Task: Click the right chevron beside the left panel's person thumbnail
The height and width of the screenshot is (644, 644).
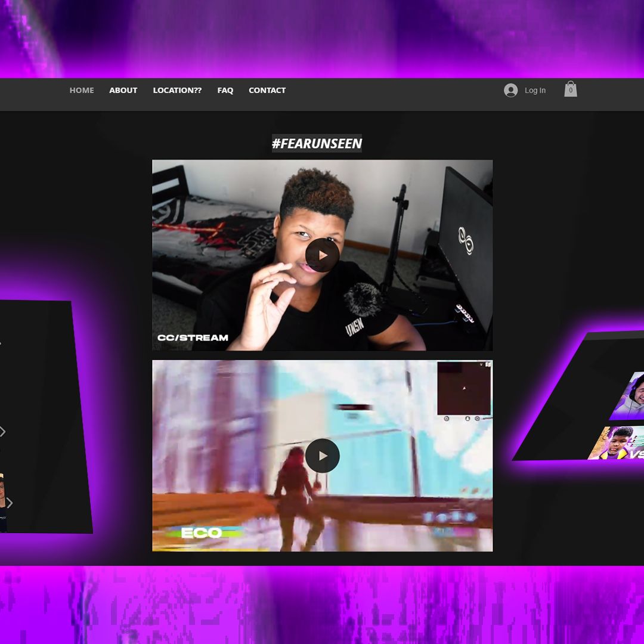Action: pos(10,503)
